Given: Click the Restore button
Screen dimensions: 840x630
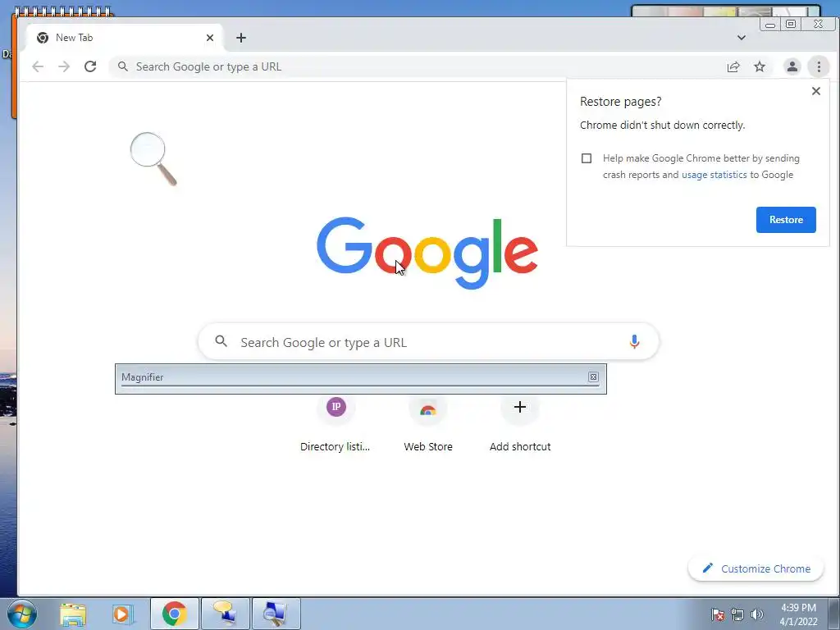Looking at the screenshot, I should (x=786, y=220).
